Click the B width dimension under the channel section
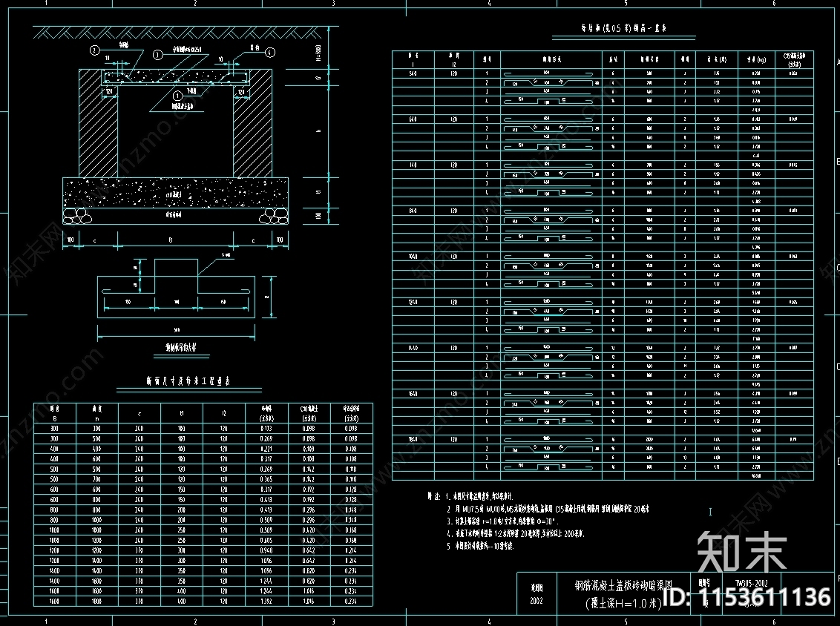840x626 pixels. point(171,240)
